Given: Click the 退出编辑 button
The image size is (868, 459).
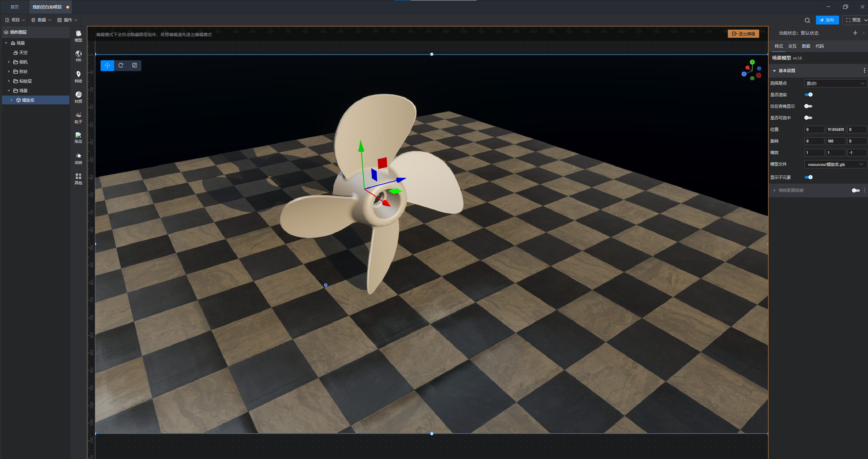Looking at the screenshot, I should tap(743, 34).
